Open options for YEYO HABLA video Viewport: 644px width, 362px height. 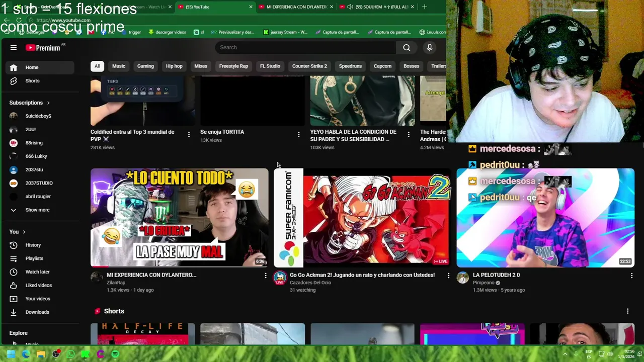409,135
